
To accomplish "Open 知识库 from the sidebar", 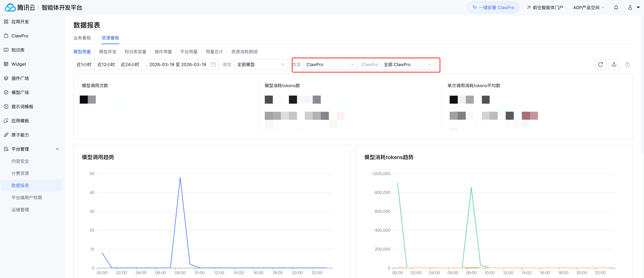I will (18, 50).
